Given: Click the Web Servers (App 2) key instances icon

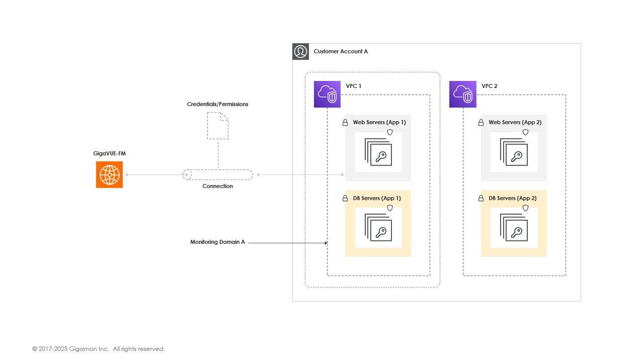Looking at the screenshot, I should 514,152.
